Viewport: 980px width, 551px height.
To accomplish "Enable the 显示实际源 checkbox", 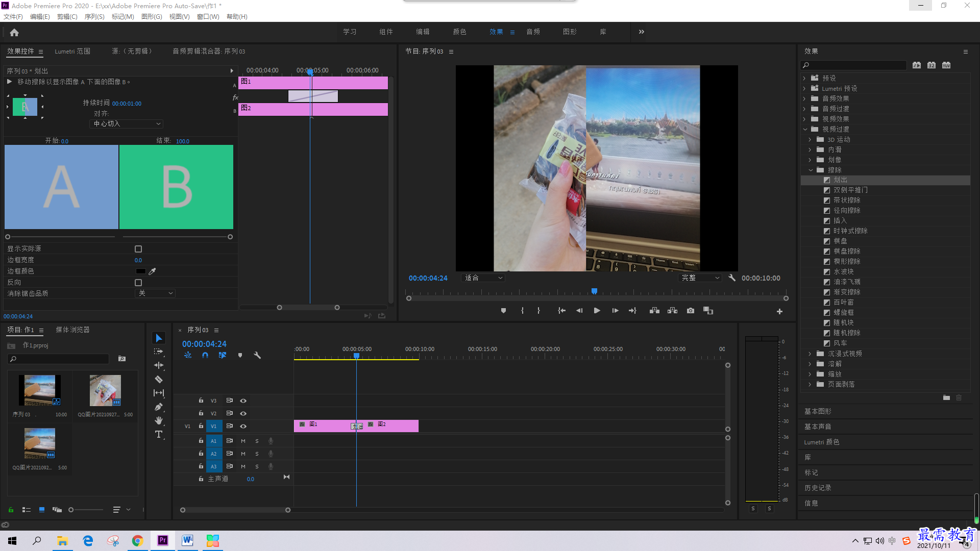I will tap(138, 249).
